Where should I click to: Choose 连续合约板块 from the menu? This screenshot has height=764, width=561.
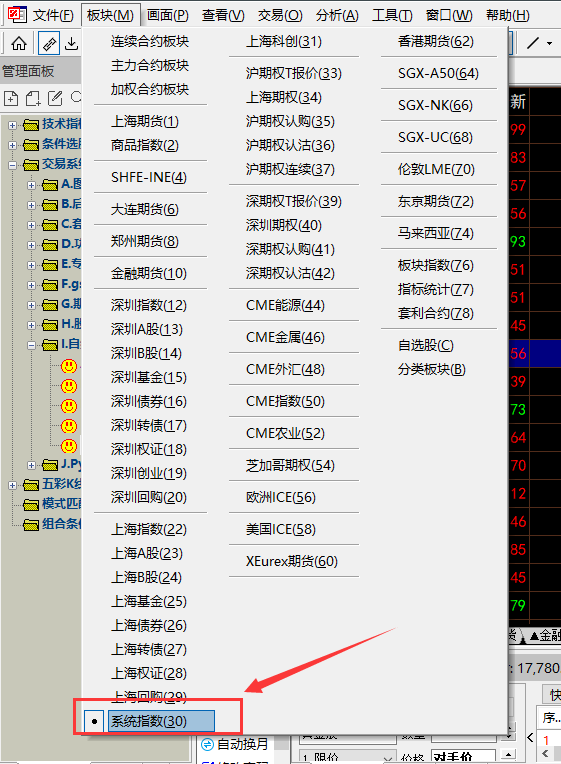[x=150, y=41]
